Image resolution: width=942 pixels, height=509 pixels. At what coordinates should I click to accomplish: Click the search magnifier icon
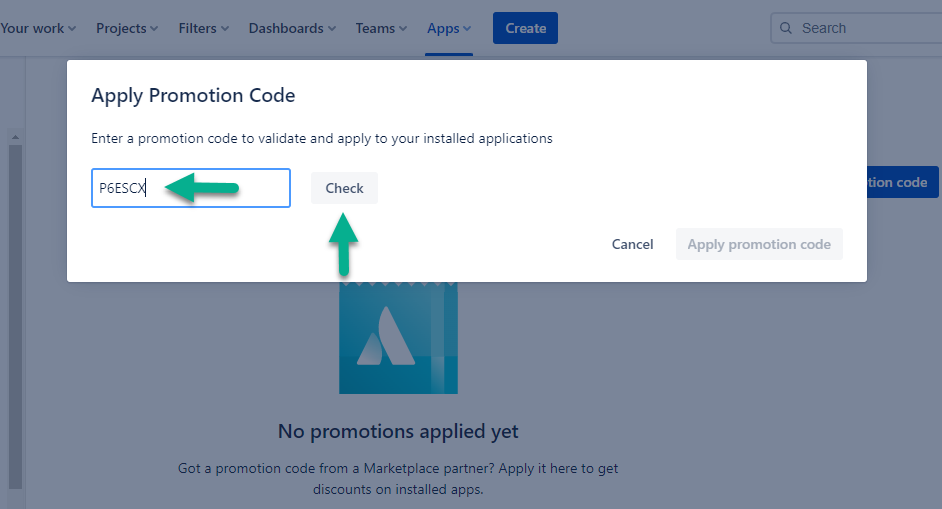(786, 28)
